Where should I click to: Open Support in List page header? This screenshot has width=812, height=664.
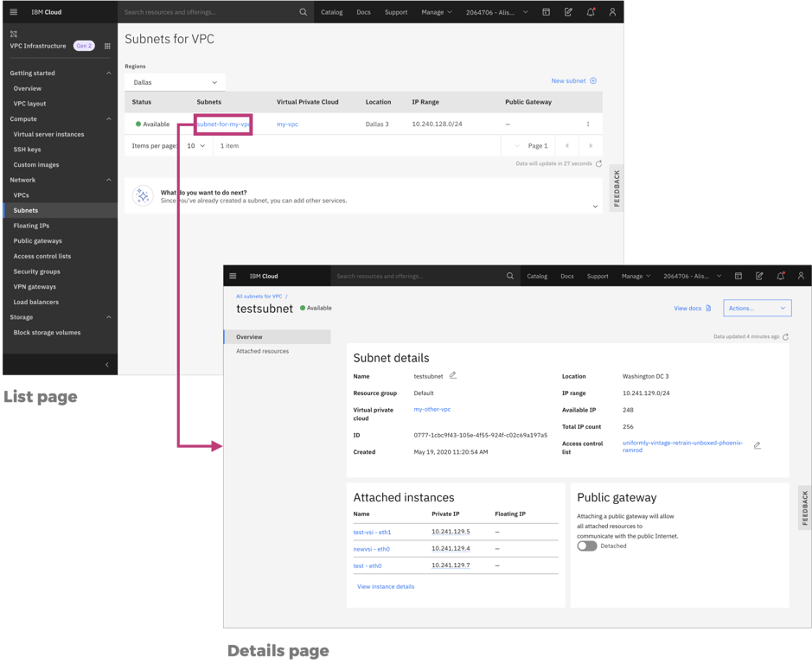[x=396, y=12]
